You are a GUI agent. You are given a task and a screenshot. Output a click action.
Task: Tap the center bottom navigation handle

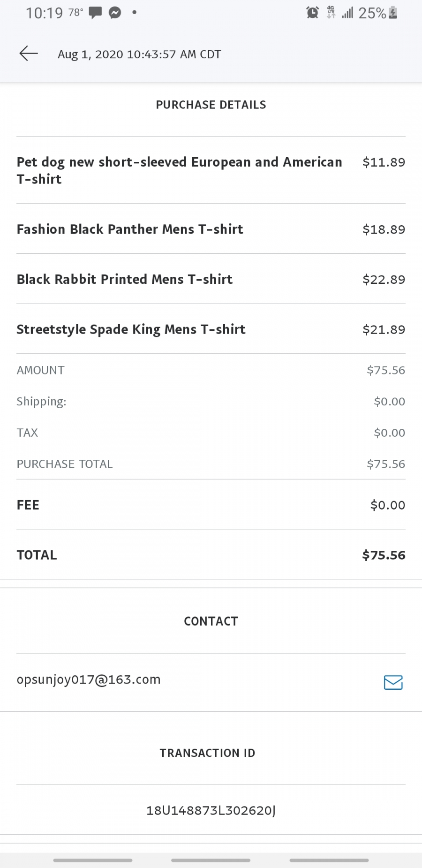coord(211,860)
